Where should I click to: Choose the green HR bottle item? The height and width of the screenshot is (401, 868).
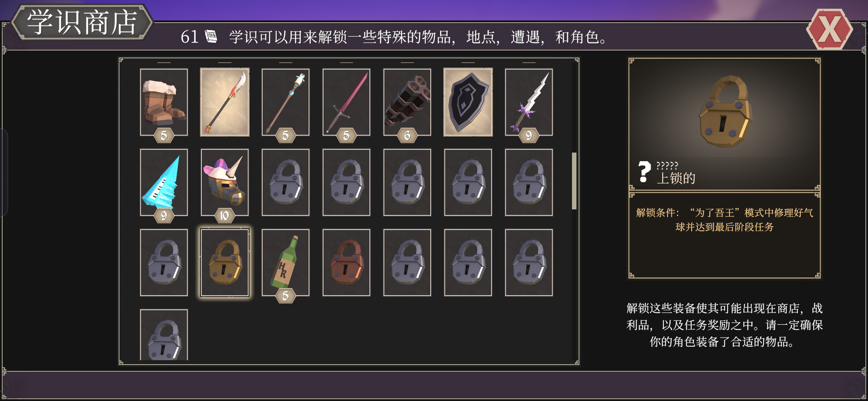[x=286, y=263]
